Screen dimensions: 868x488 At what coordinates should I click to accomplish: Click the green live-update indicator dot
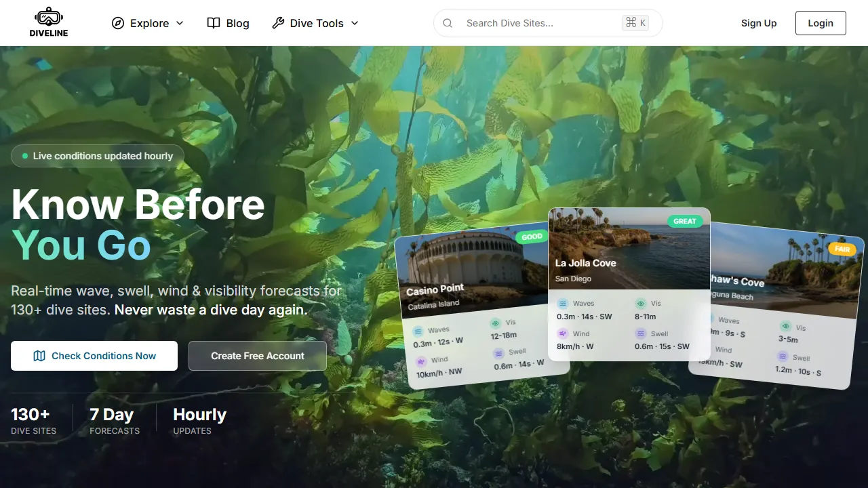point(24,156)
